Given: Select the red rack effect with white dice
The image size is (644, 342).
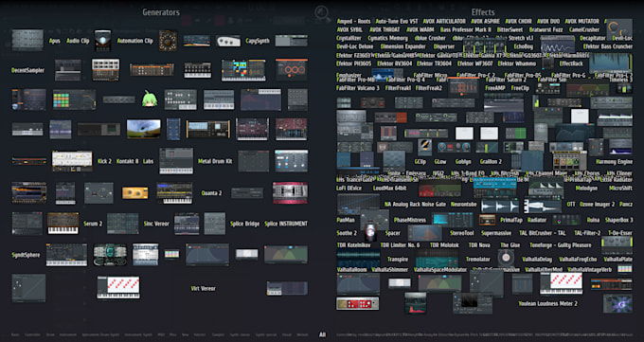Looking at the screenshot, I should 357,304.
